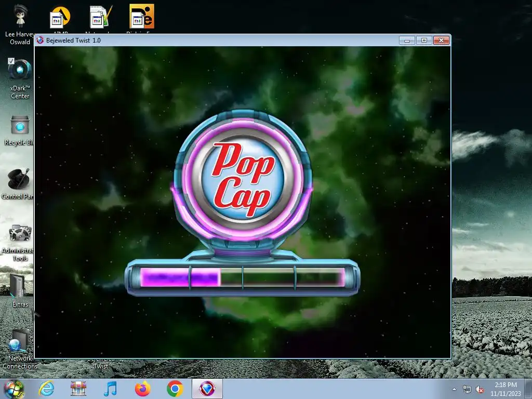Open the clock showing 2:18 PM
Screen dimensions: 532x399
506,389
